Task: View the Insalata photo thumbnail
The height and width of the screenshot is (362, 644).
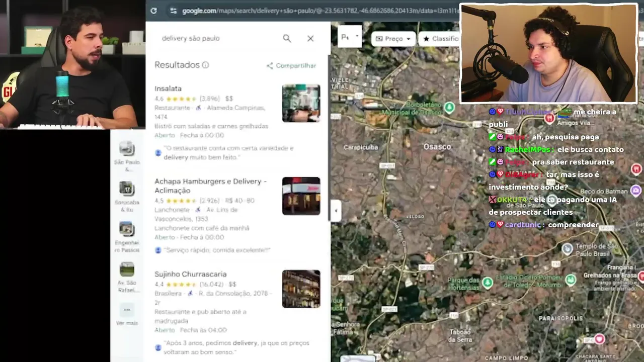Action: (x=301, y=103)
